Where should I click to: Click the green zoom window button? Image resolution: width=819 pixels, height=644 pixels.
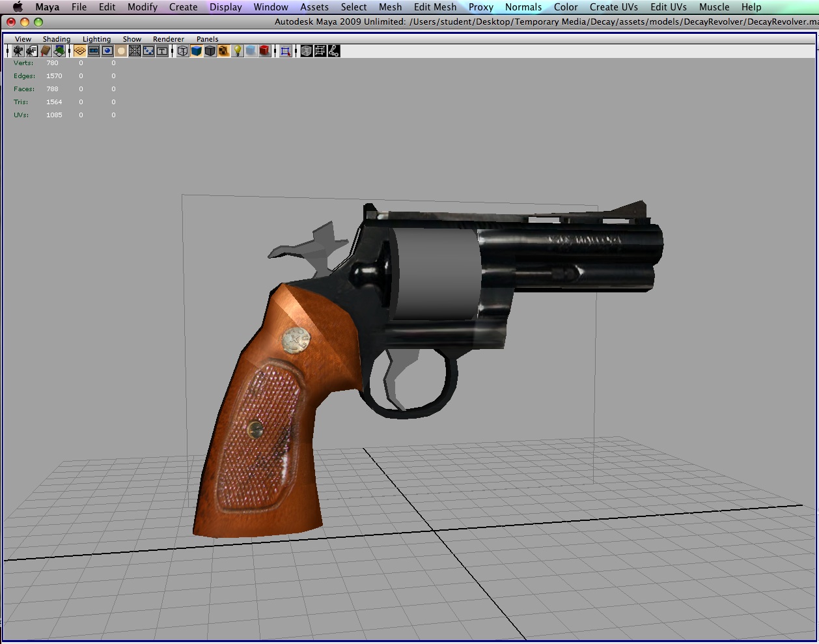click(38, 22)
